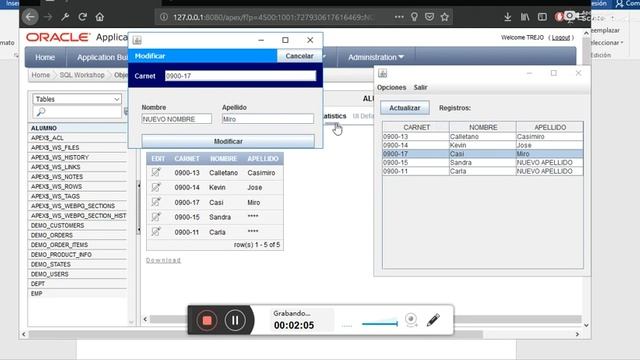The image size is (640, 360).
Task: Toggle the webcam icon on recorder bar
Action: click(x=411, y=320)
